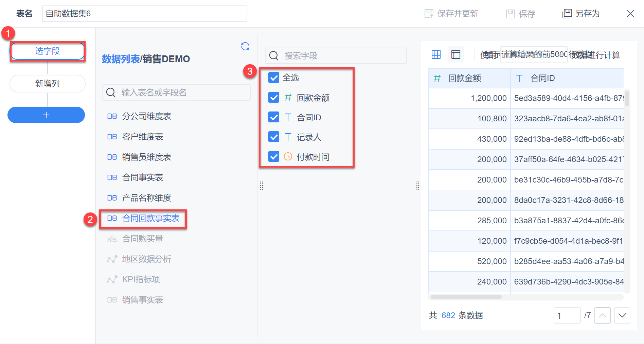The width and height of the screenshot is (644, 344).
Task: Close the dataset editor dialog
Action: pyautogui.click(x=630, y=14)
